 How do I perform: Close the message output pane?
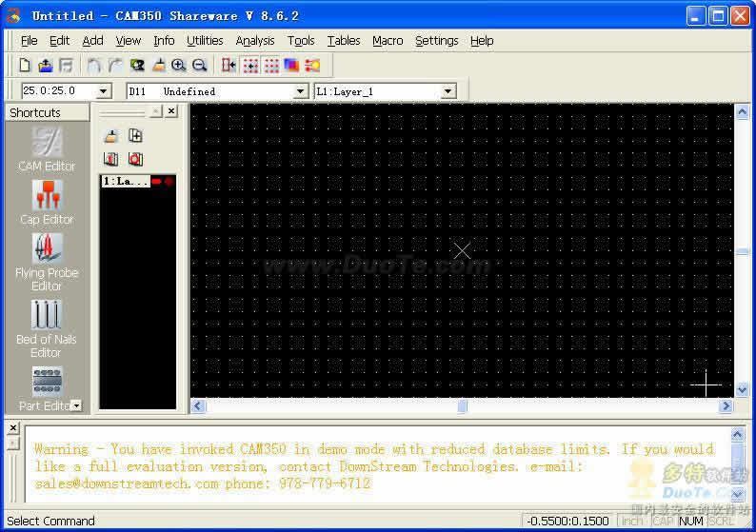point(13,427)
